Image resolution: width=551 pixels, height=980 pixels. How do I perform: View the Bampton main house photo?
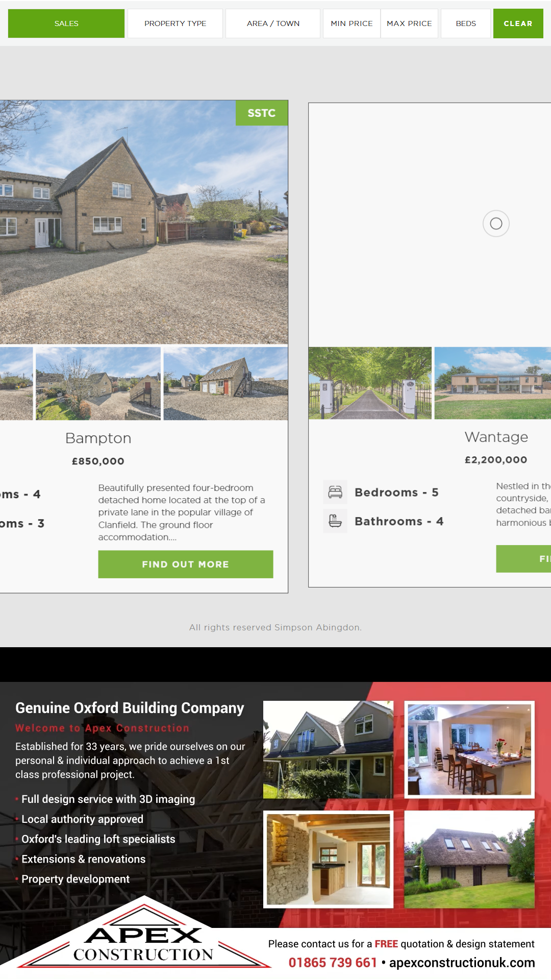144,222
